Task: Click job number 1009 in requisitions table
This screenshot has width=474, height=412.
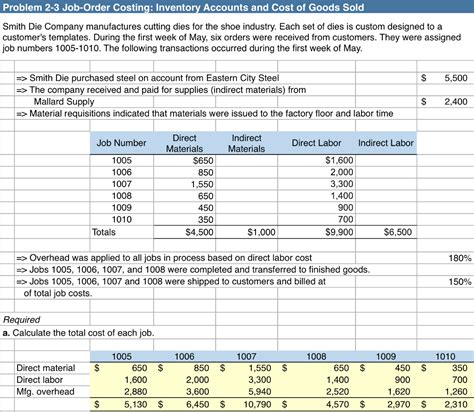Action: (122, 208)
